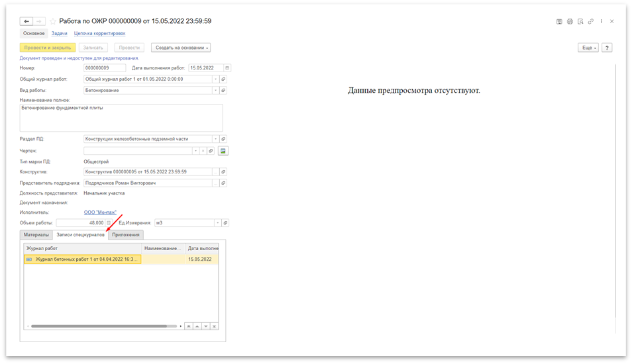
Task: Open the Раздел ПД dropdown list
Action: tap(215, 139)
